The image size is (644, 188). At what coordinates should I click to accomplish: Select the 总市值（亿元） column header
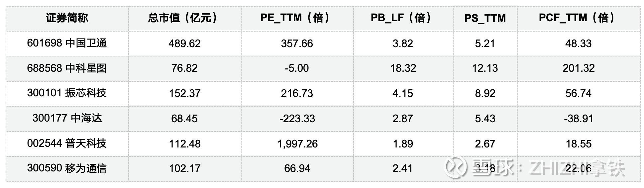point(184,18)
